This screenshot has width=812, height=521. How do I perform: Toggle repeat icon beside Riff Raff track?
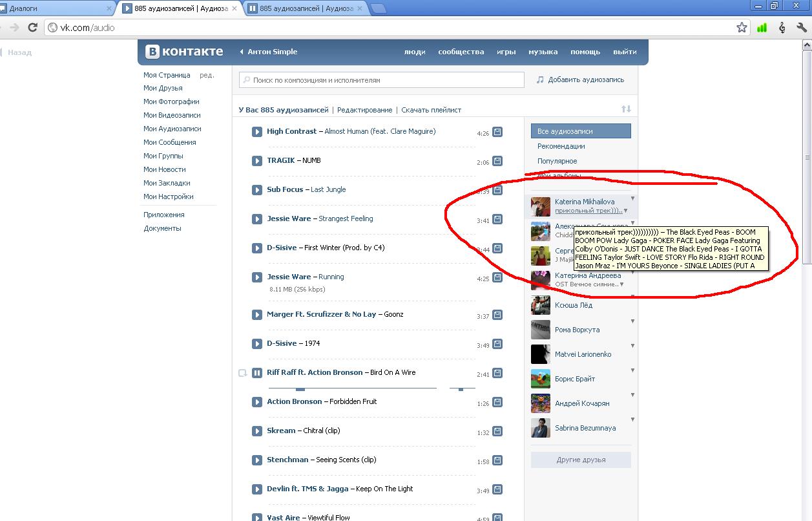click(243, 373)
